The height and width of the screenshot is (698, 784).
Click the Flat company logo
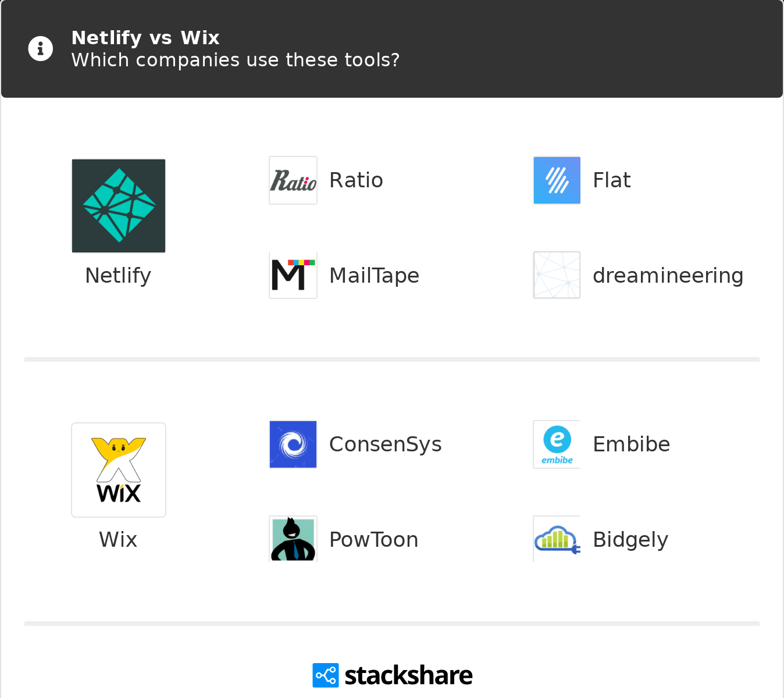click(x=557, y=180)
